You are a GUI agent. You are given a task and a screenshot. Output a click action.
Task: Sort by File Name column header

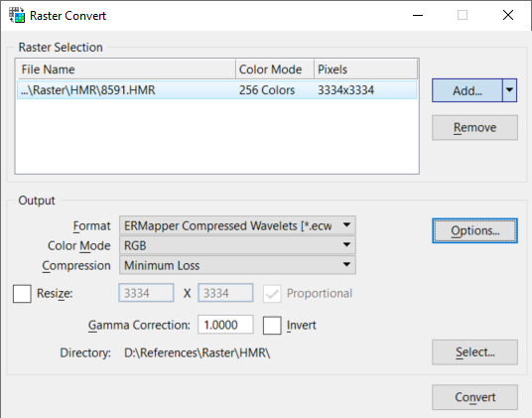click(126, 70)
